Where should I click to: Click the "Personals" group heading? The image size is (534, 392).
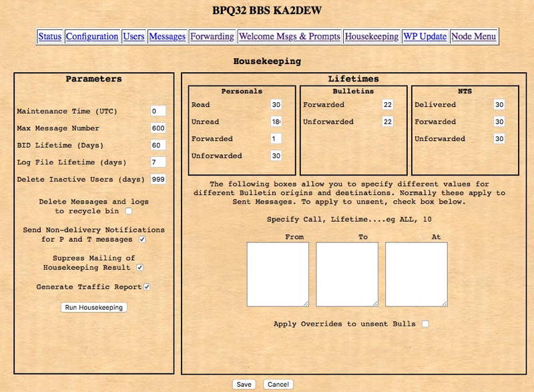(242, 91)
